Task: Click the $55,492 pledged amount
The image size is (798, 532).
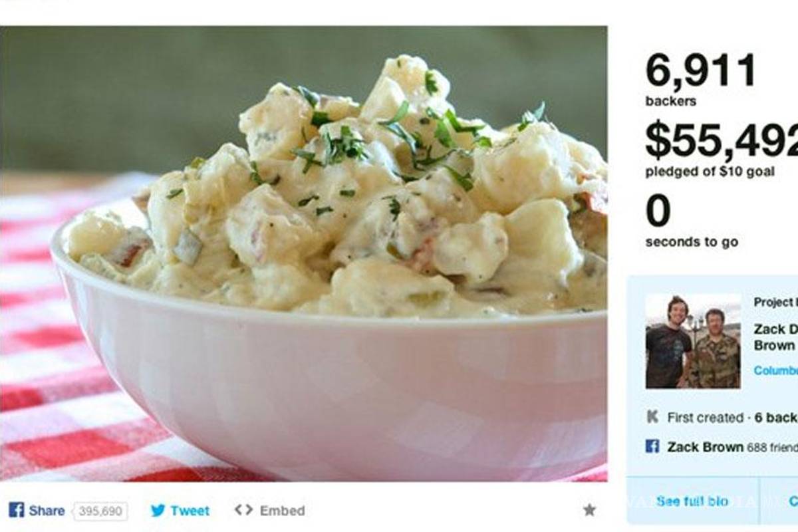Action: [x=722, y=140]
